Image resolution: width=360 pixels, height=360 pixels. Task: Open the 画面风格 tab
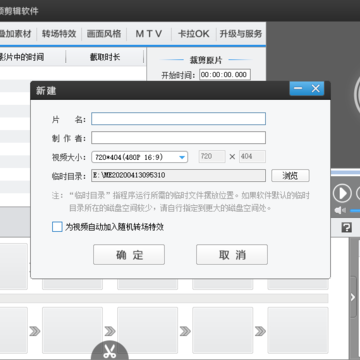coord(104,34)
